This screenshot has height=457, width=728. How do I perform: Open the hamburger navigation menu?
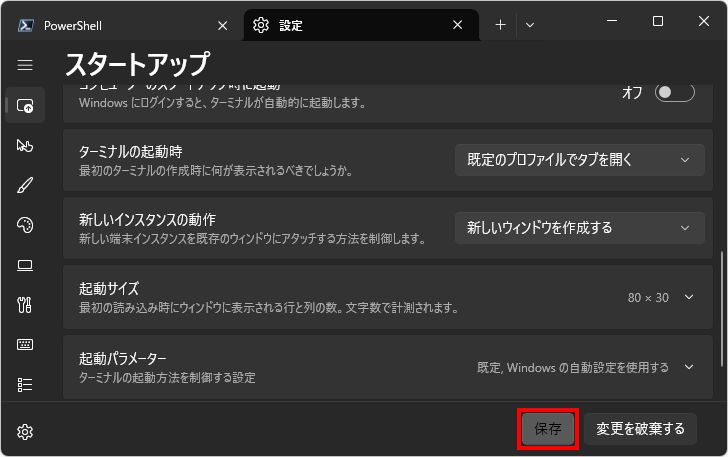[x=25, y=65]
